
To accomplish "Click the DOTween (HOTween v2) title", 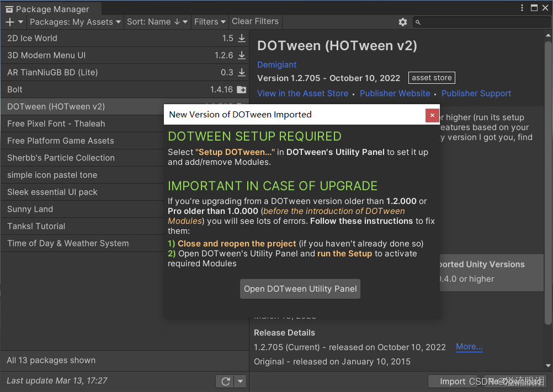I will (337, 46).
